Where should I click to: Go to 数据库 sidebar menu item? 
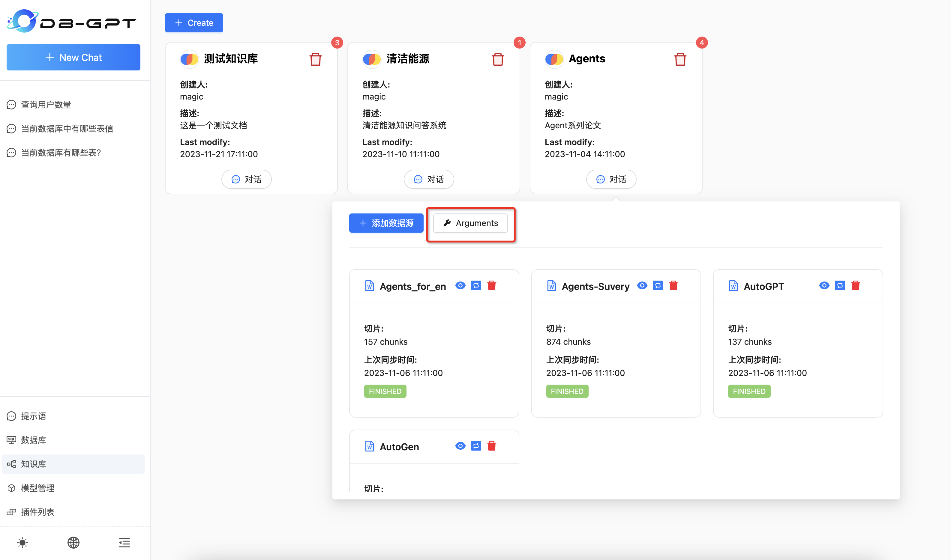[33, 440]
